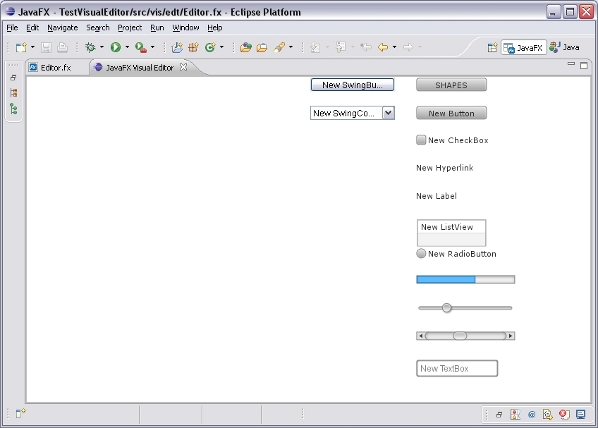598x428 pixels.
Task: Open the New Java Class dropdown arrow
Action: click(222, 47)
